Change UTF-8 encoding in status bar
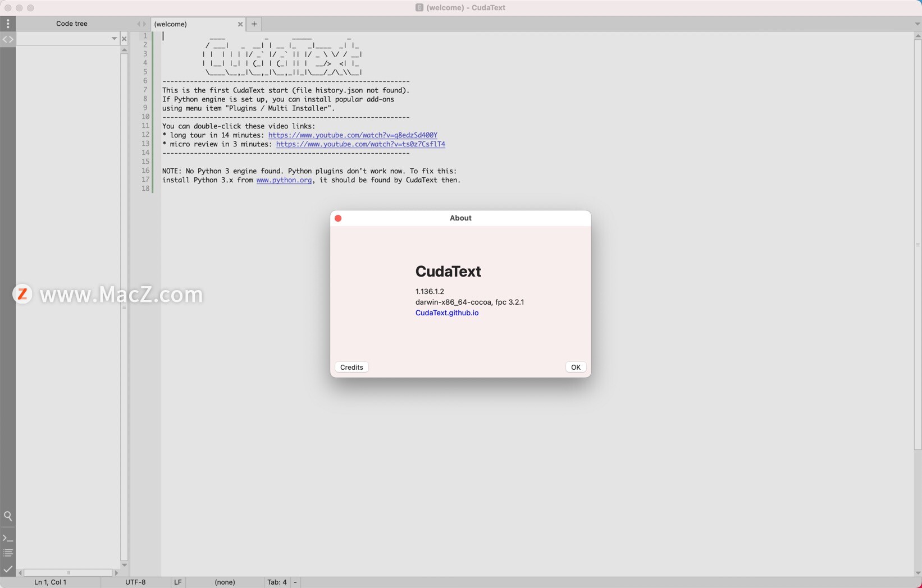 (x=135, y=582)
